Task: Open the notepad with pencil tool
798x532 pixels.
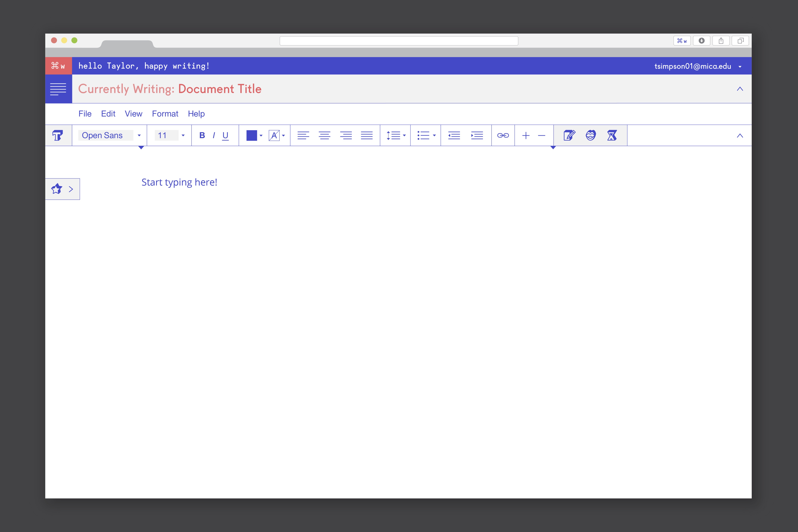Action: click(x=569, y=135)
